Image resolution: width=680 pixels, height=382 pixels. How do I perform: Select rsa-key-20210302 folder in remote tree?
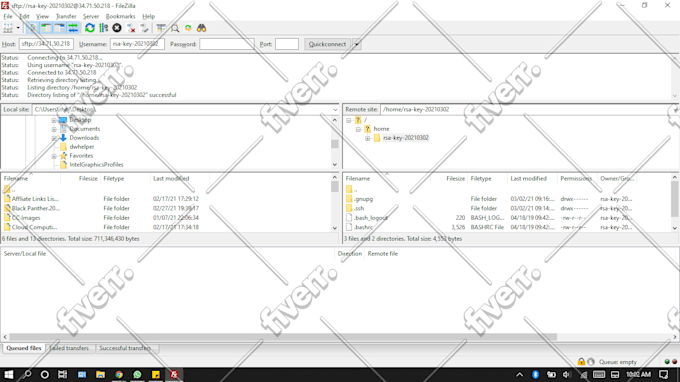[x=405, y=138]
